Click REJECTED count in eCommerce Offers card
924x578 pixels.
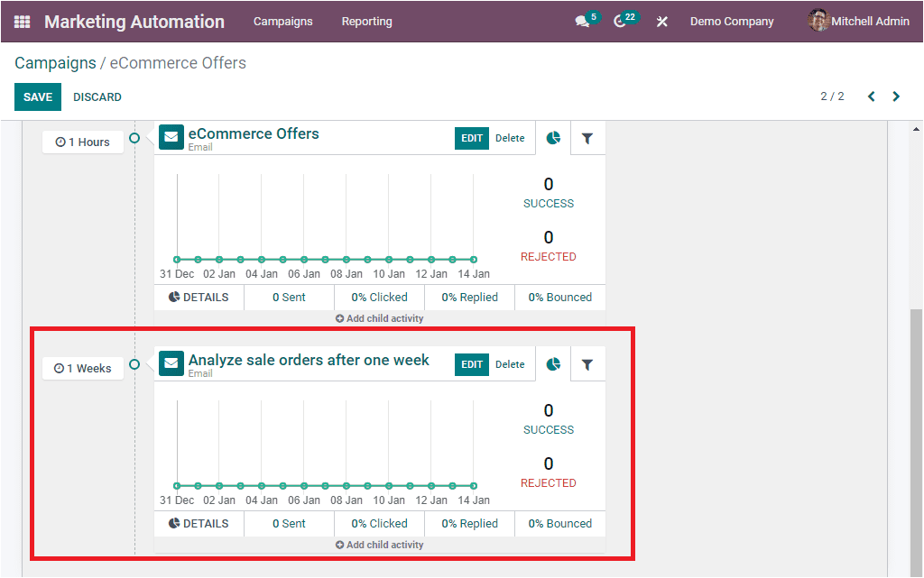tap(548, 246)
